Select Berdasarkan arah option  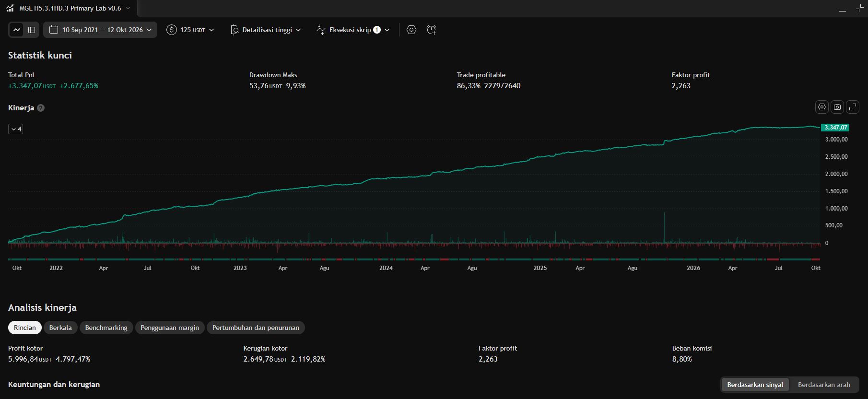824,385
